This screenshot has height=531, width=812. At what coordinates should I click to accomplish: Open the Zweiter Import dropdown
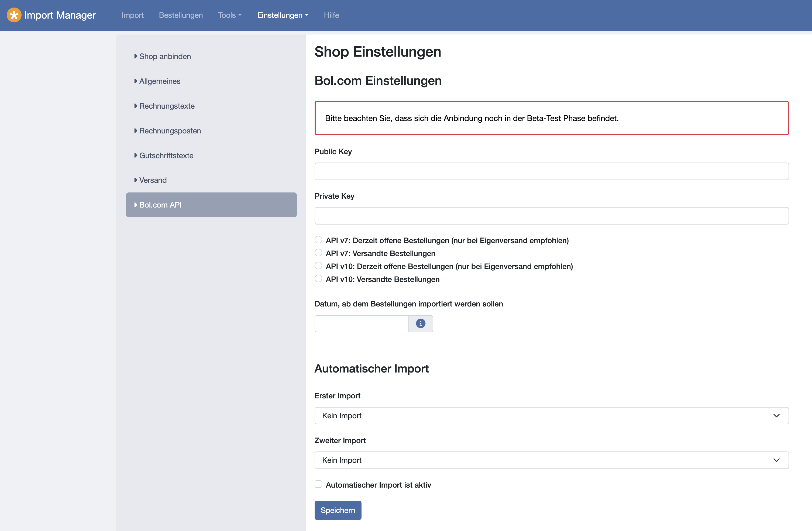pyautogui.click(x=551, y=460)
